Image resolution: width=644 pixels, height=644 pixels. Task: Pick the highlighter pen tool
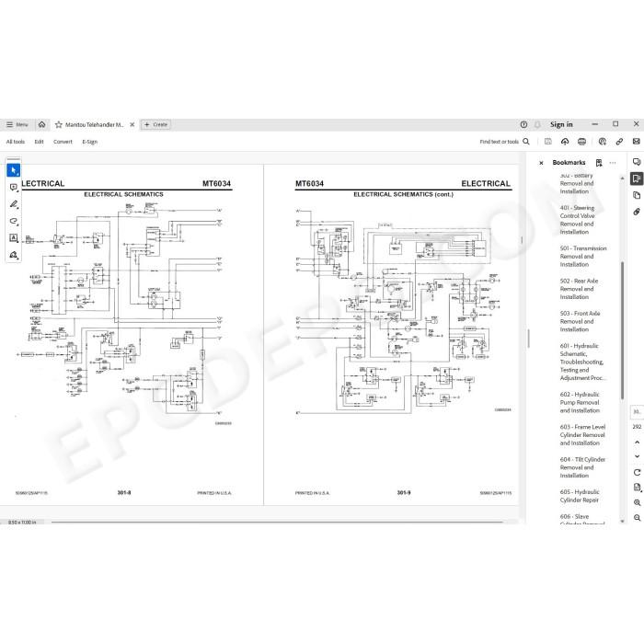[x=14, y=204]
